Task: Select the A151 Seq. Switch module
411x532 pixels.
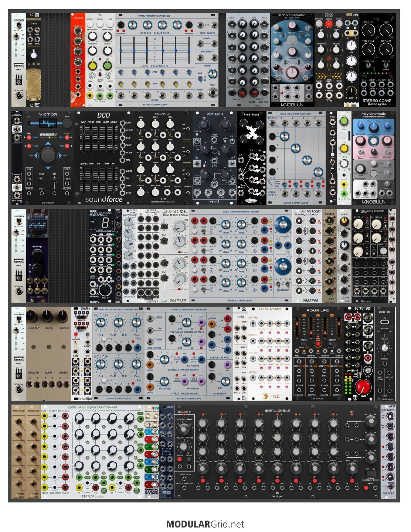Action: (x=388, y=452)
